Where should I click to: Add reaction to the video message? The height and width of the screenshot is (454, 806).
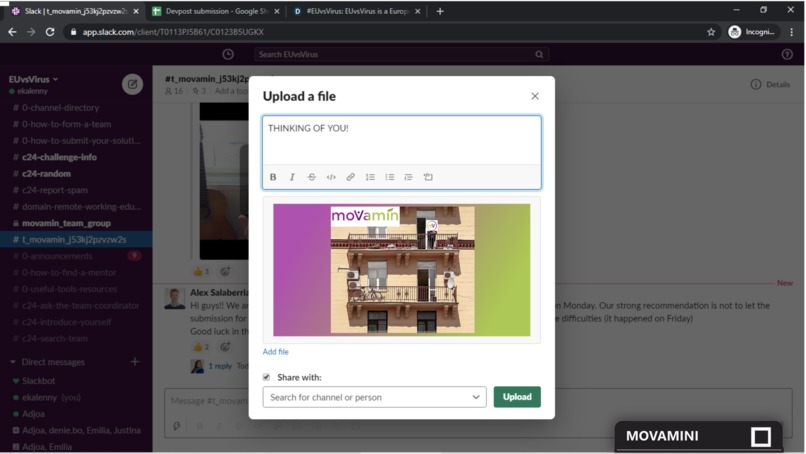[x=225, y=271]
